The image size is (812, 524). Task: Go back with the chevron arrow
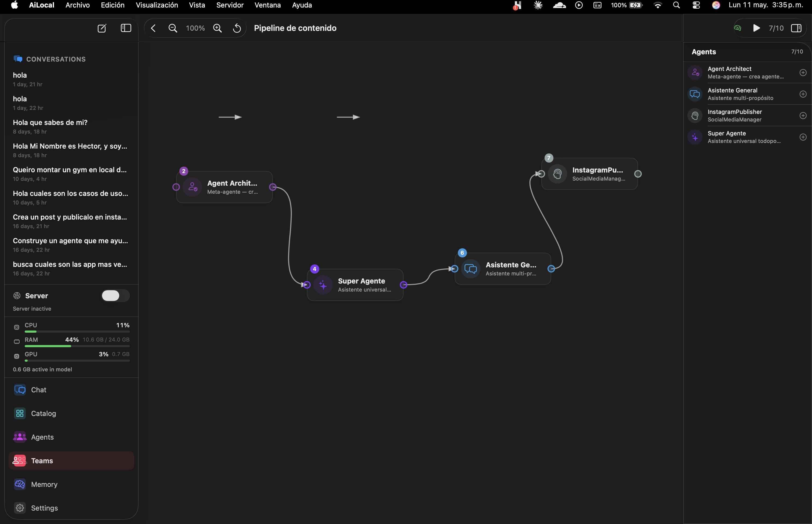click(x=153, y=28)
